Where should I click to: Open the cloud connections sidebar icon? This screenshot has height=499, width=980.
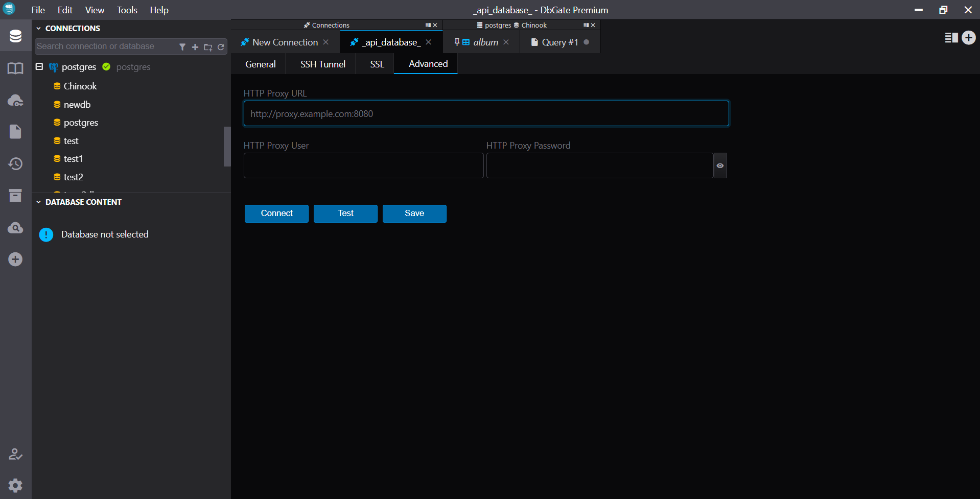click(15, 101)
